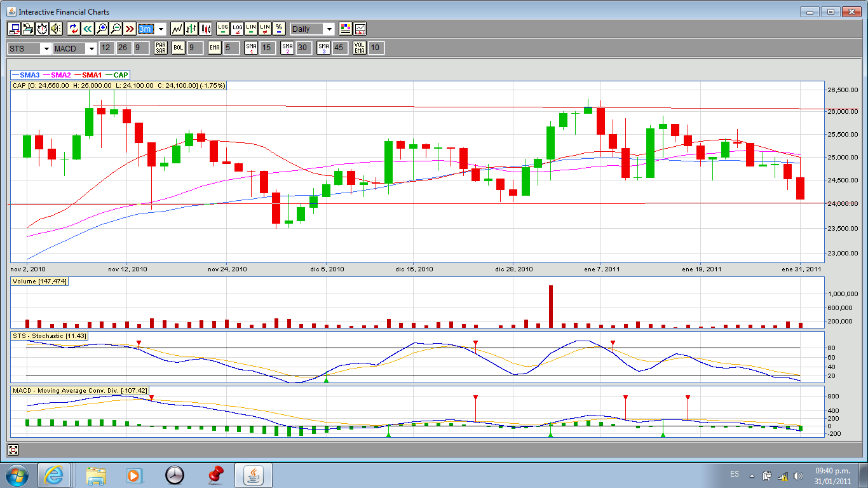Viewport: 868px width, 488px height.
Task: Toggle the PAR SAR indicator
Action: (x=160, y=48)
